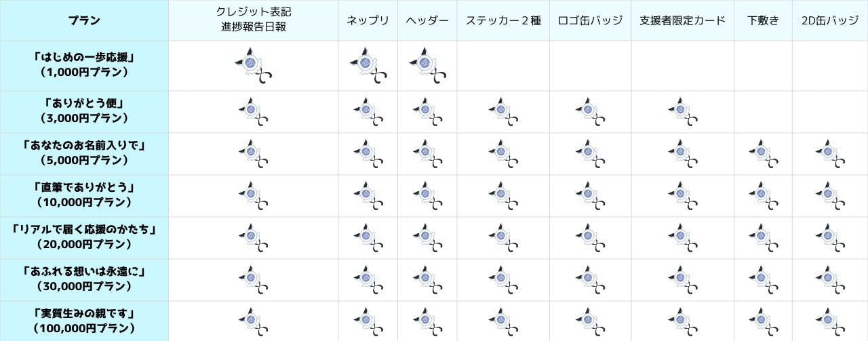The height and width of the screenshot is (341, 868).
Task: Click mascot icon for 30,000円プラン クレジット表記
Action: (x=253, y=280)
